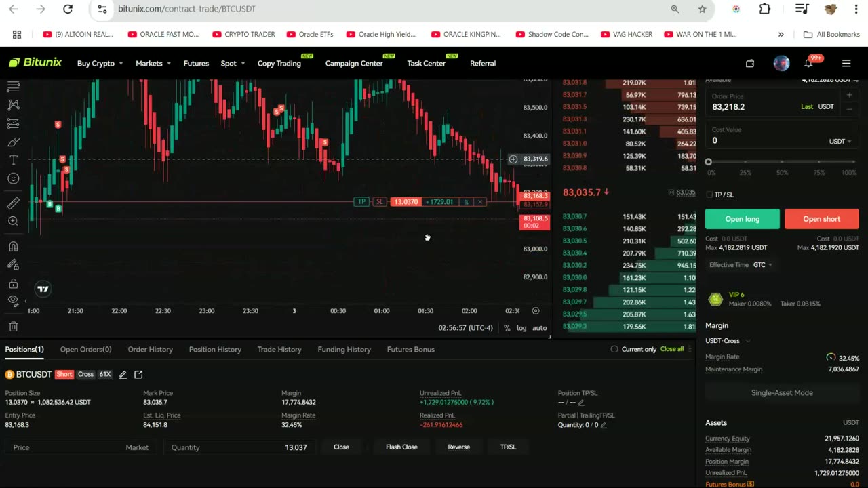Viewport: 868px width, 488px height.
Task: Enable the TP / SL checkbox
Action: coord(710,195)
